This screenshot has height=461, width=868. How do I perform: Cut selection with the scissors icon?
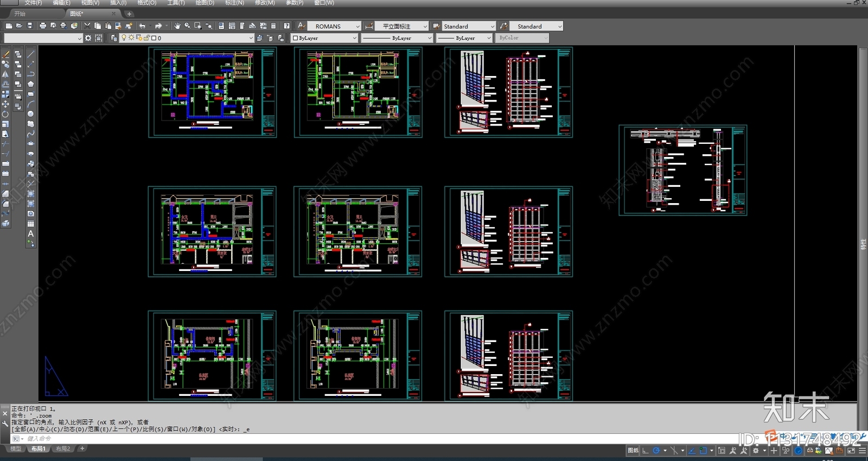point(87,26)
